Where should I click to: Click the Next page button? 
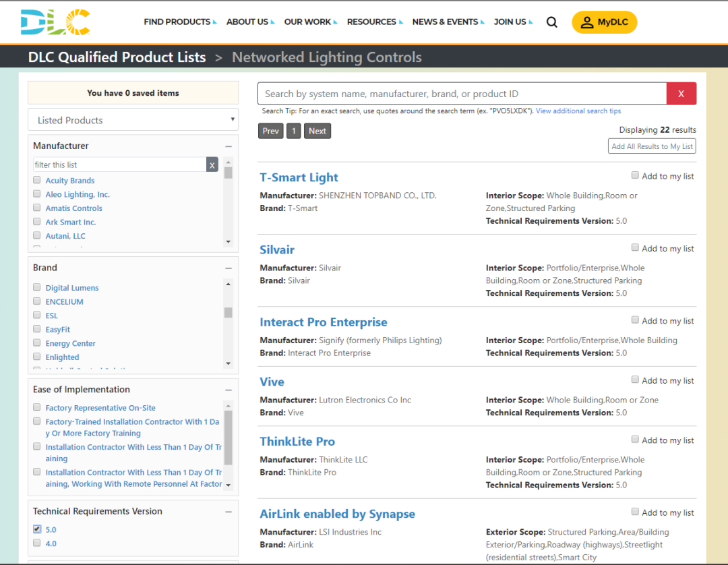tap(317, 131)
